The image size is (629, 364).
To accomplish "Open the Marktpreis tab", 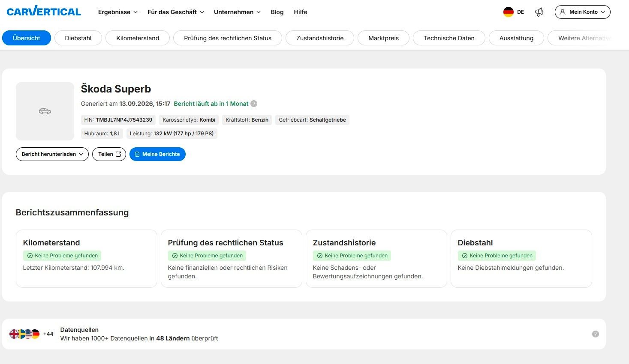I will tap(383, 38).
